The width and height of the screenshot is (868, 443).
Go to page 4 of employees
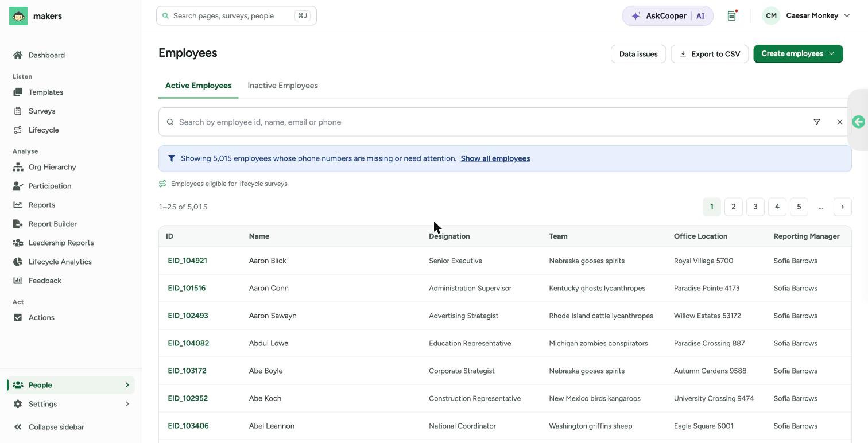point(777,207)
